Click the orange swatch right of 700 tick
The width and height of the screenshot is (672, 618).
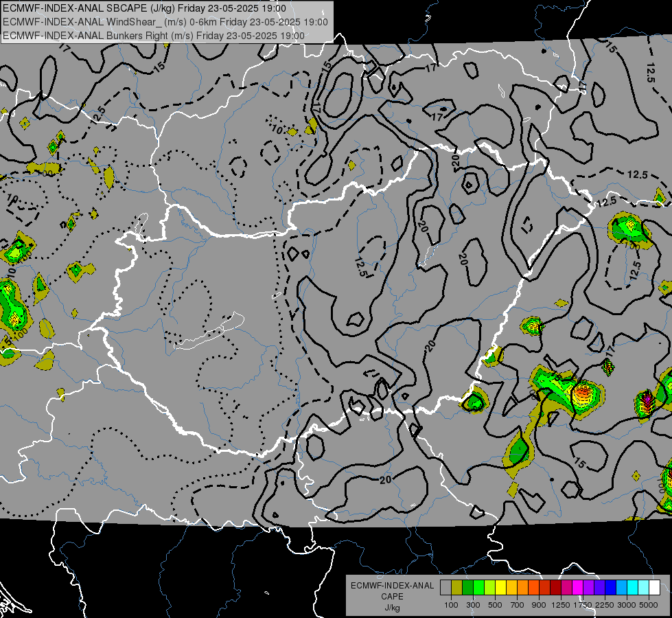pos(523,587)
